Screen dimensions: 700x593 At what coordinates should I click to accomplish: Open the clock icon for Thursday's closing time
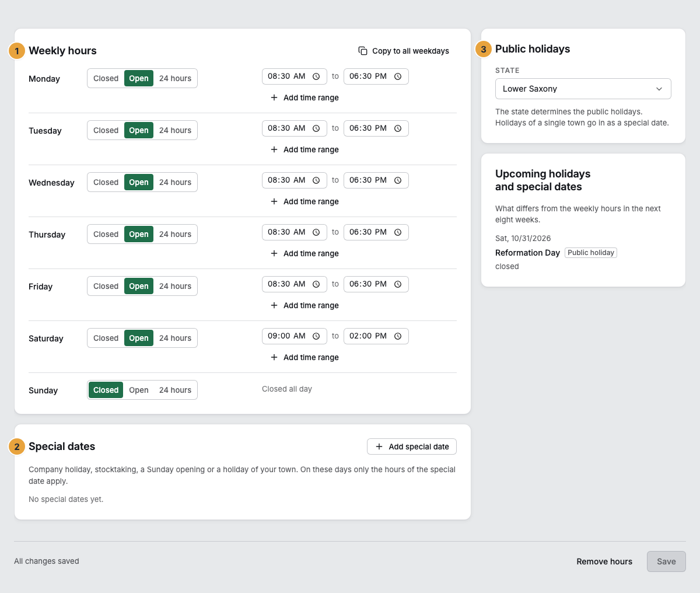tap(398, 232)
